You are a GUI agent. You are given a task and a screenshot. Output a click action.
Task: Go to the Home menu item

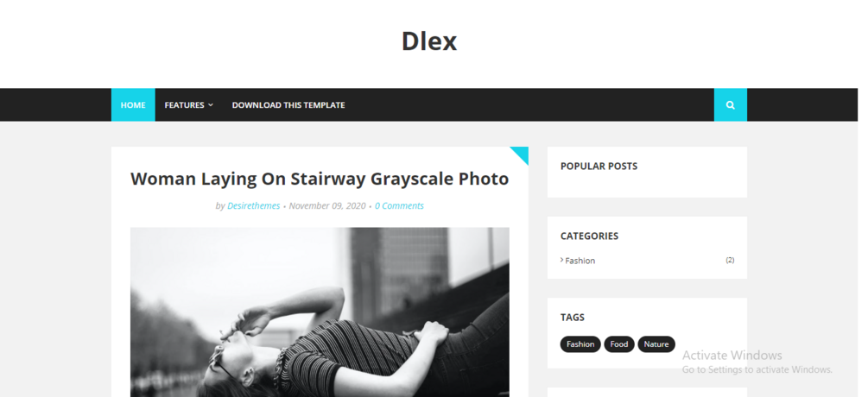(133, 105)
